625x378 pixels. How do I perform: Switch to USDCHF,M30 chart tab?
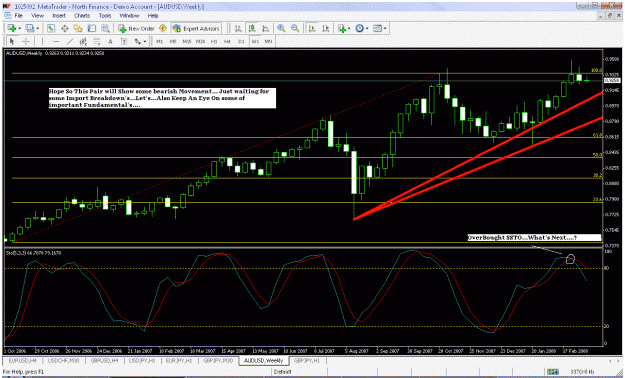click(63, 360)
